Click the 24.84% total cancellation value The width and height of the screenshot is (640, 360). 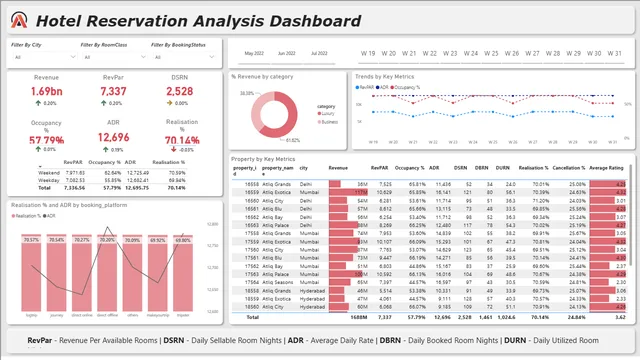point(576,317)
